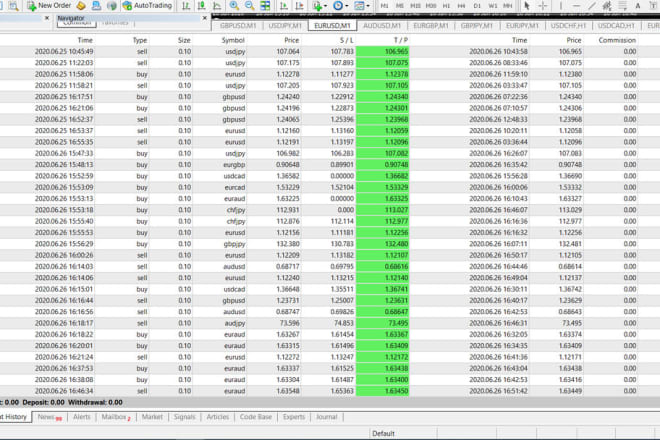This screenshot has height=440, width=660.
Task: Select the M5 timeframe
Action: click(400, 6)
